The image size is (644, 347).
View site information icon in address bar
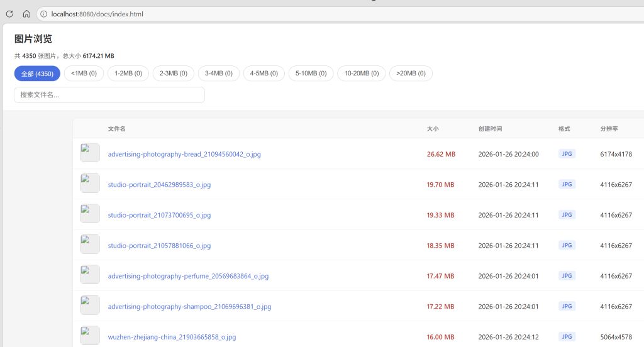pos(43,14)
